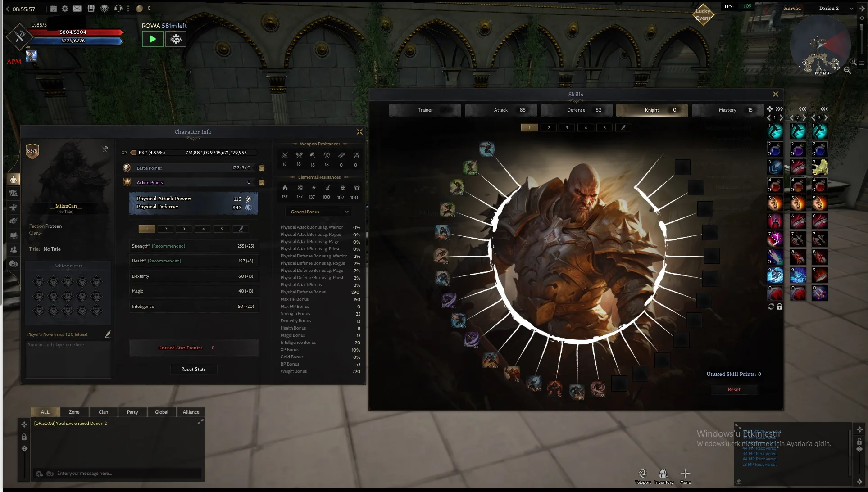Zoom in on the minimap
The width and height of the screenshot is (868, 492).
pyautogui.click(x=853, y=62)
